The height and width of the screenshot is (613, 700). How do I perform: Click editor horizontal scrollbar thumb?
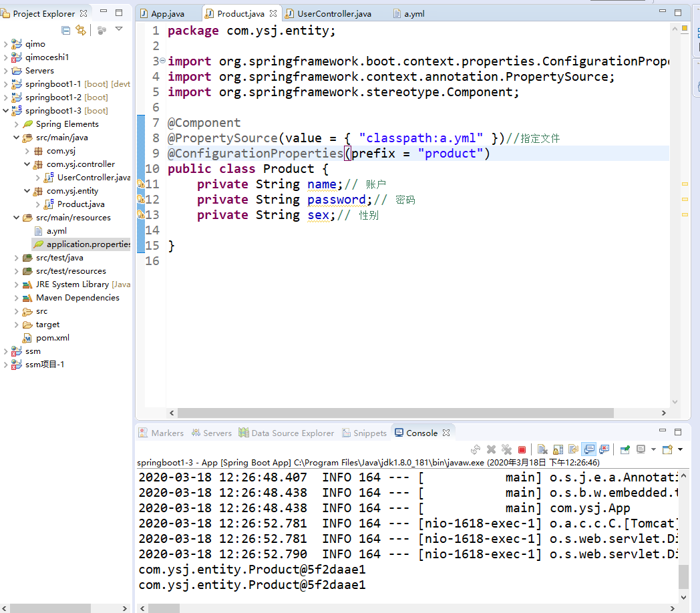pyautogui.click(x=395, y=413)
